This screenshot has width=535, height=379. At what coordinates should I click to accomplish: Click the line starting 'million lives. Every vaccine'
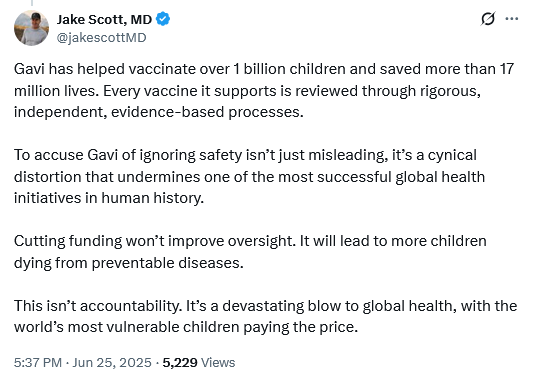247,91
